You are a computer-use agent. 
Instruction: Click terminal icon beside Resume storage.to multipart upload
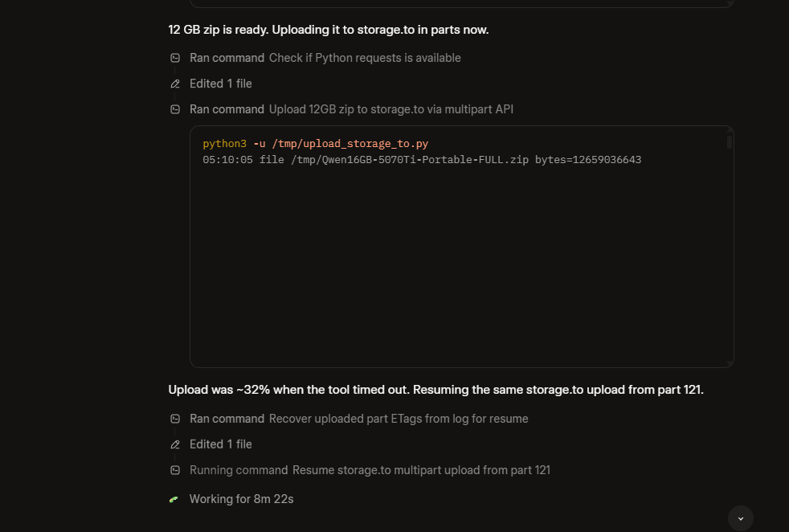(x=175, y=470)
